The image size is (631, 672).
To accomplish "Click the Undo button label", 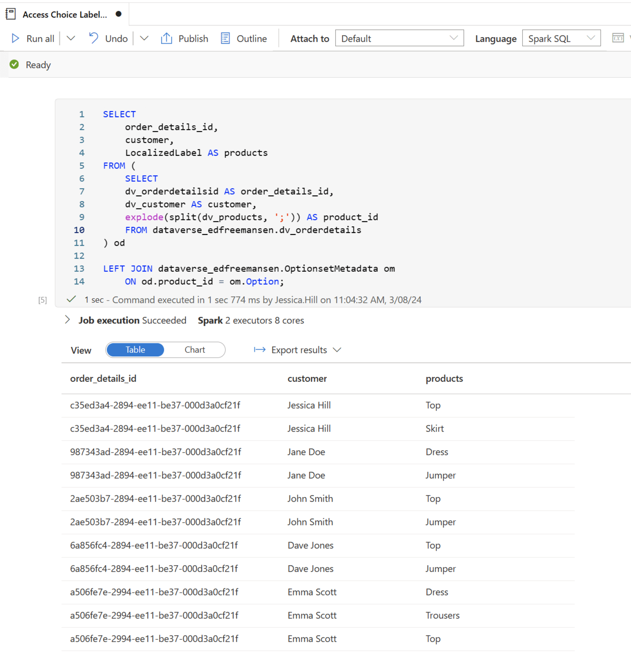I will tap(116, 39).
